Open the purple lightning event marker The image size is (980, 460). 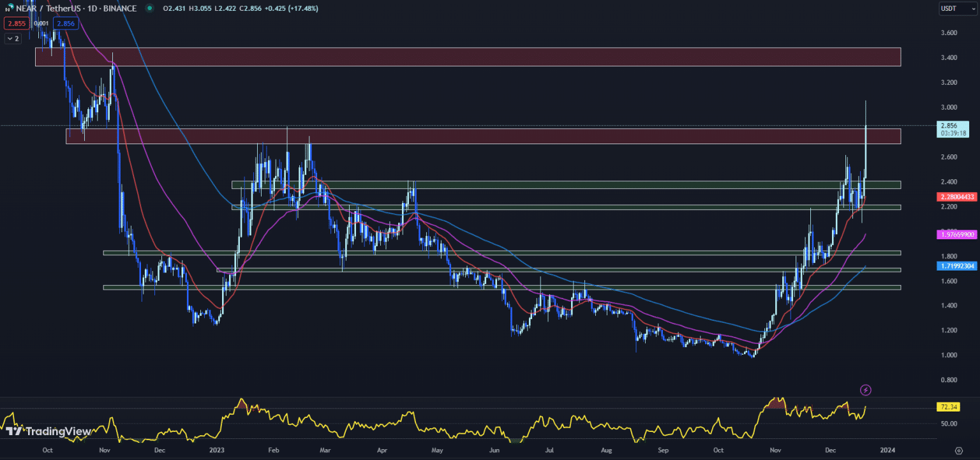[x=866, y=389]
